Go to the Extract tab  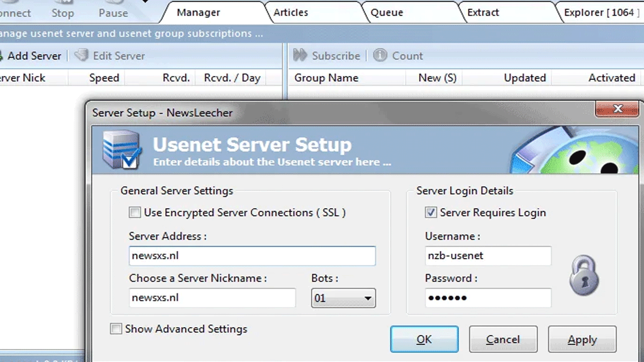tap(483, 12)
